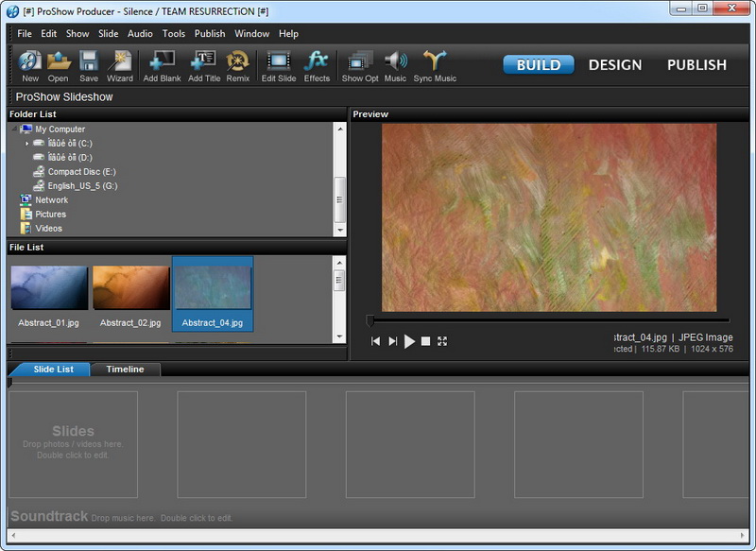Click the Effects icon
Screen dimensions: 756x551
318,60
